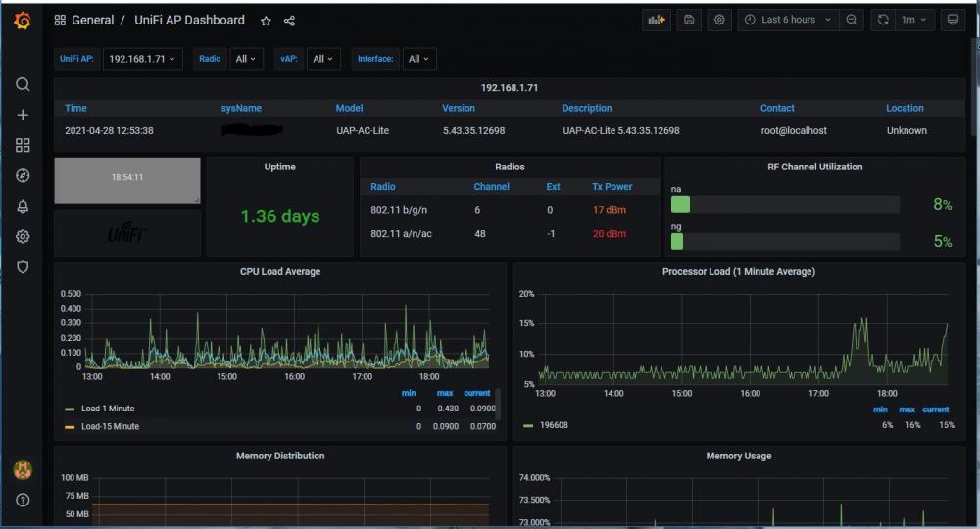Open the Dashboards grid icon in sidebar
This screenshot has height=529, width=980.
[x=23, y=145]
